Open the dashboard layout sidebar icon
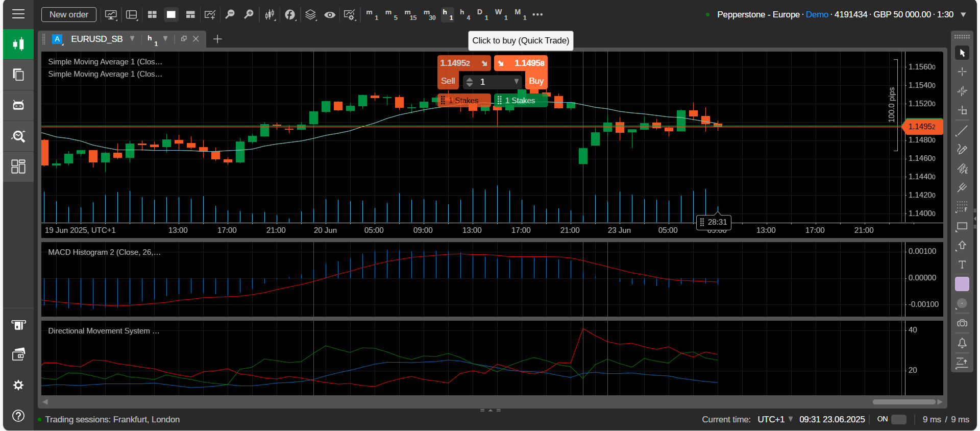Image resolution: width=980 pixels, height=431 pixels. click(x=18, y=166)
